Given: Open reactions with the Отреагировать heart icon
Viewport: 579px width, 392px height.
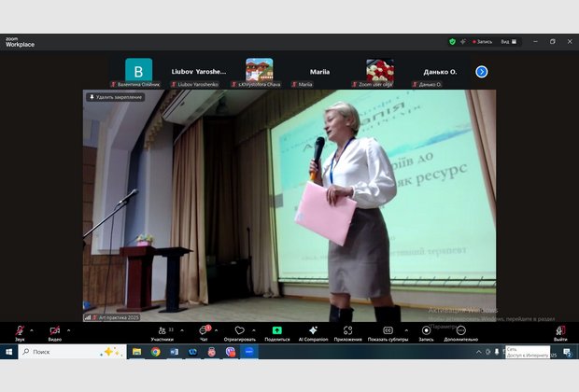Looking at the screenshot, I should pos(240,332).
